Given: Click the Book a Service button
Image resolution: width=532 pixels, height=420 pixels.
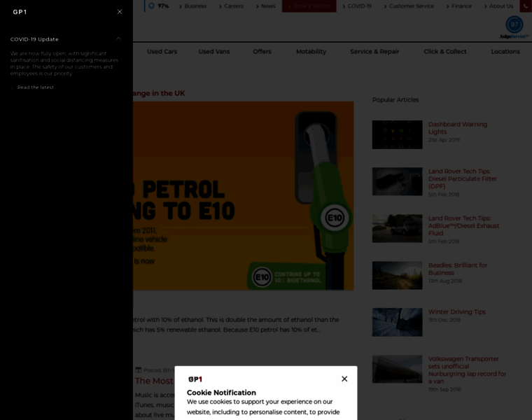Looking at the screenshot, I should click(x=309, y=6).
